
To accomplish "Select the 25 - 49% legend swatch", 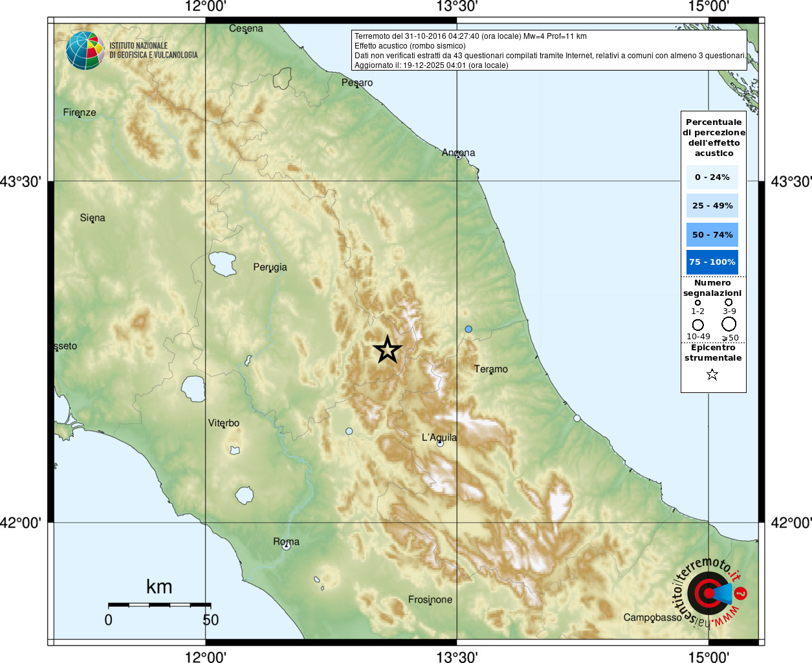I will 712,206.
